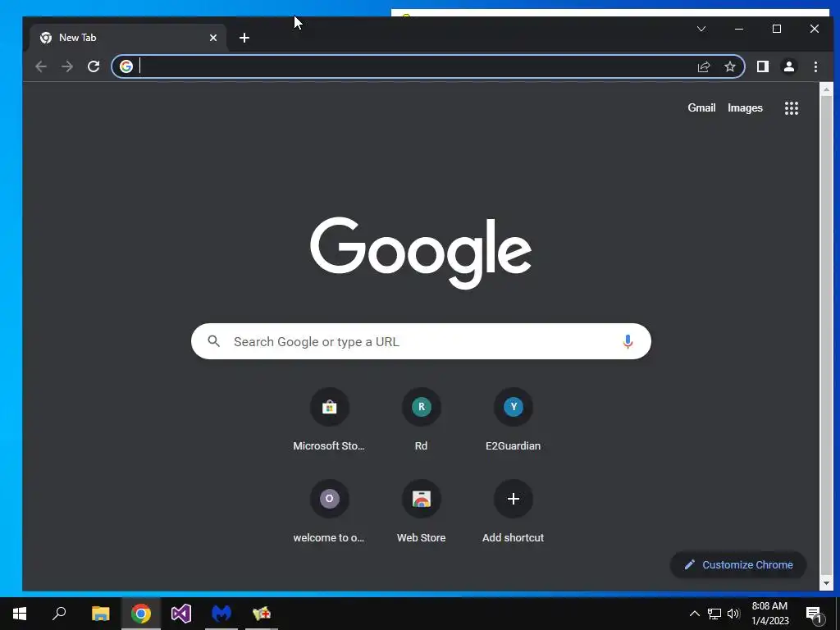This screenshot has height=630, width=840.
Task: Launch Visual Studio from taskbar
Action: coord(181,614)
